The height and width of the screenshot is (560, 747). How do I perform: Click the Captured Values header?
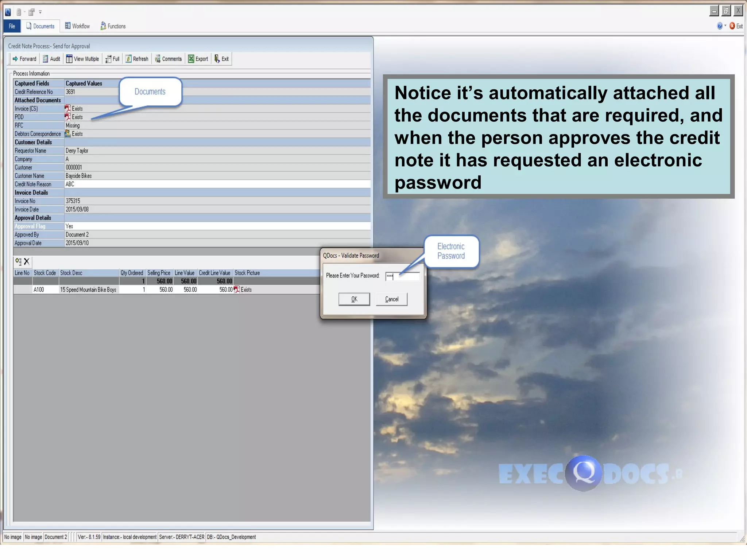[217, 83]
